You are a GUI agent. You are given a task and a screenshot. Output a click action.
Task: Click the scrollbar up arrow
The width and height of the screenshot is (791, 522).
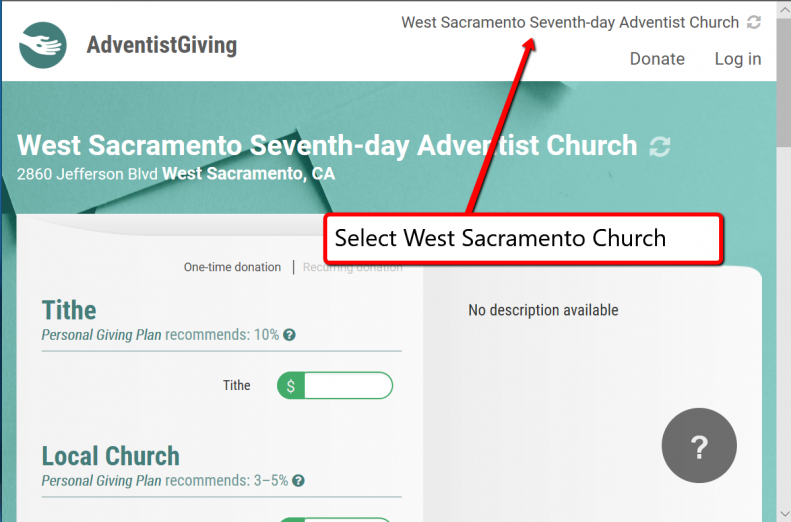click(783, 8)
